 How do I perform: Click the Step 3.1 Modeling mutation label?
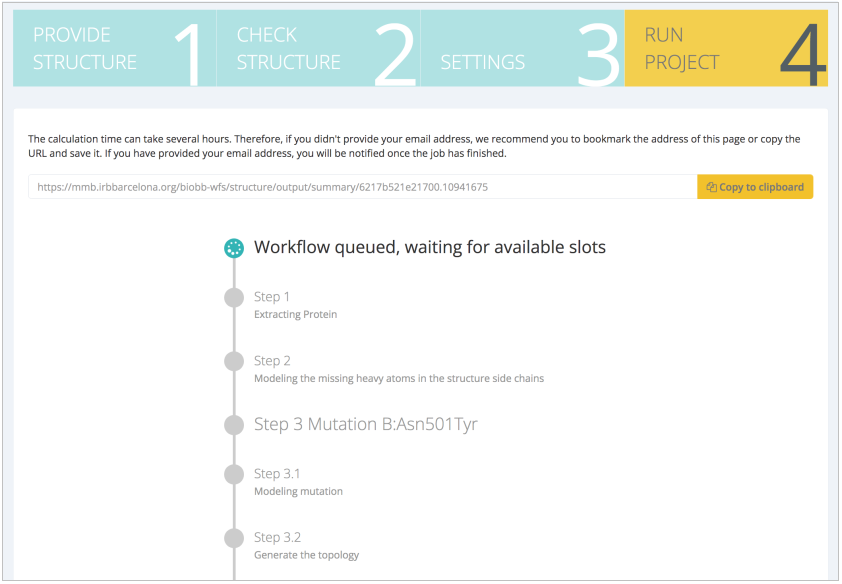tap(298, 491)
